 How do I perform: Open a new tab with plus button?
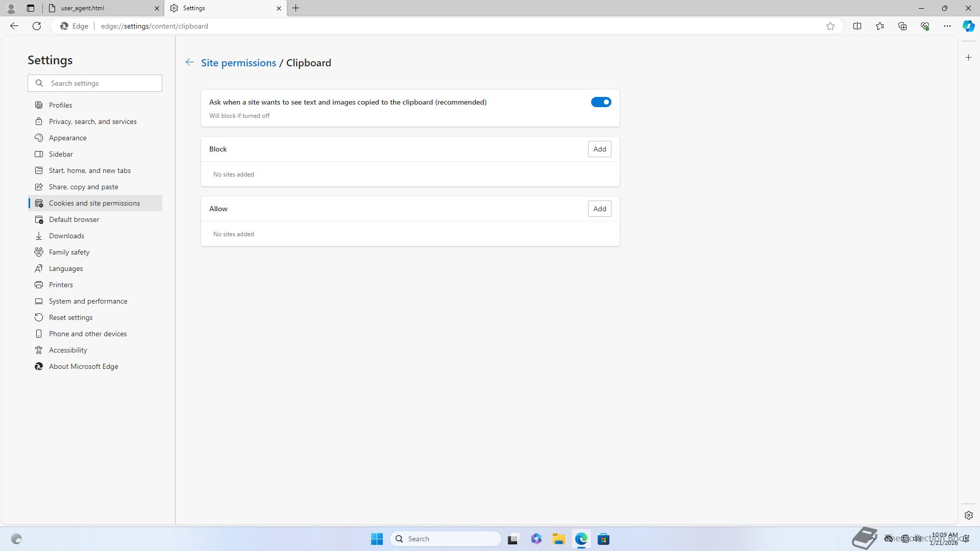click(x=296, y=8)
